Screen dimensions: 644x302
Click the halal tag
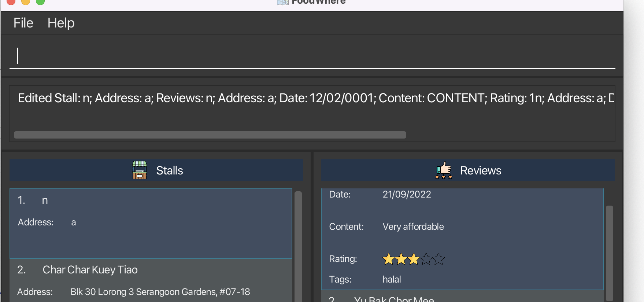[x=392, y=279]
